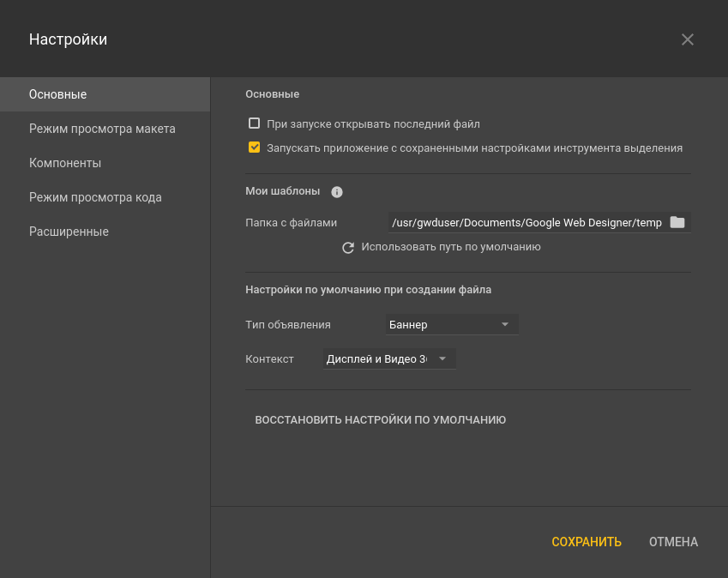Click Использовать путь по умолчанию link text
This screenshot has height=578, width=728.
pos(451,247)
